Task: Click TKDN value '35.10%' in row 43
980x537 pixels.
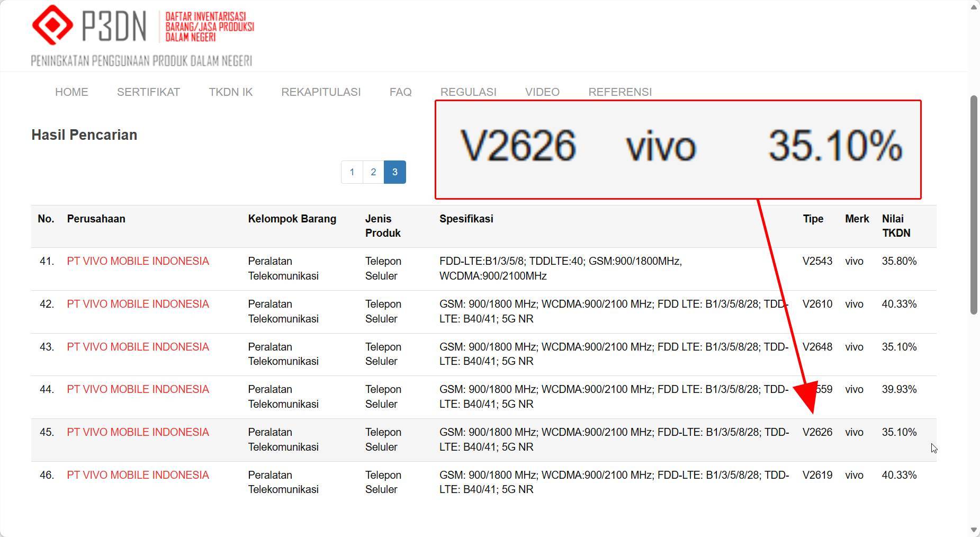Action: pyautogui.click(x=899, y=347)
